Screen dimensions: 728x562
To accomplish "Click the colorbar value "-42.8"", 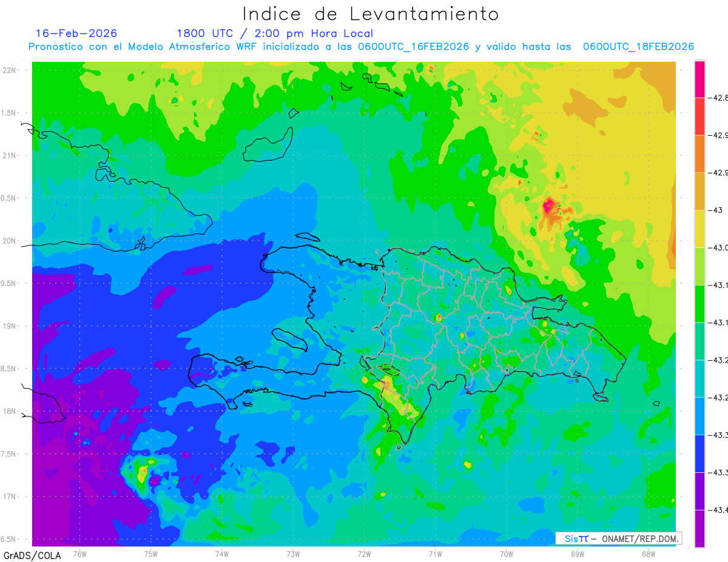I will point(719,98).
